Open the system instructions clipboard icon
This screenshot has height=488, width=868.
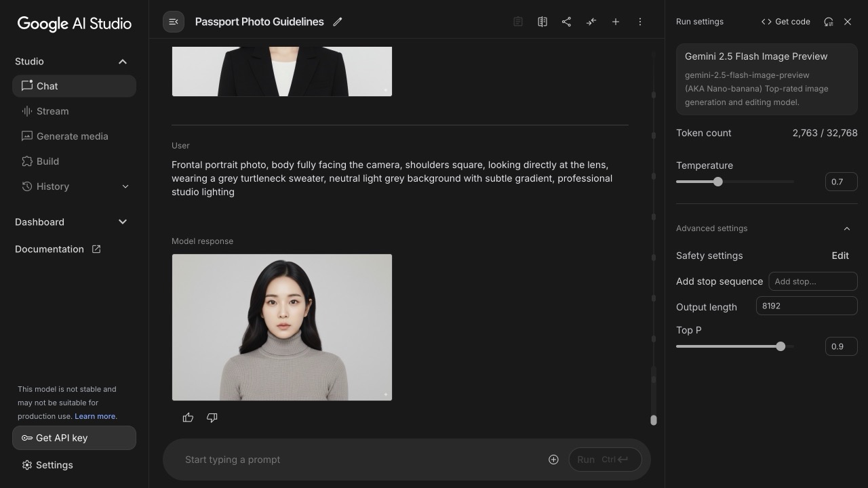click(518, 22)
